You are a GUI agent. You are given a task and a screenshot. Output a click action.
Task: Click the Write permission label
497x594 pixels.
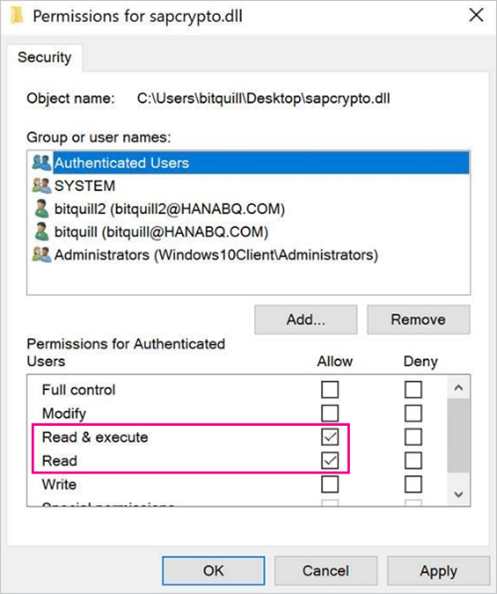point(59,484)
